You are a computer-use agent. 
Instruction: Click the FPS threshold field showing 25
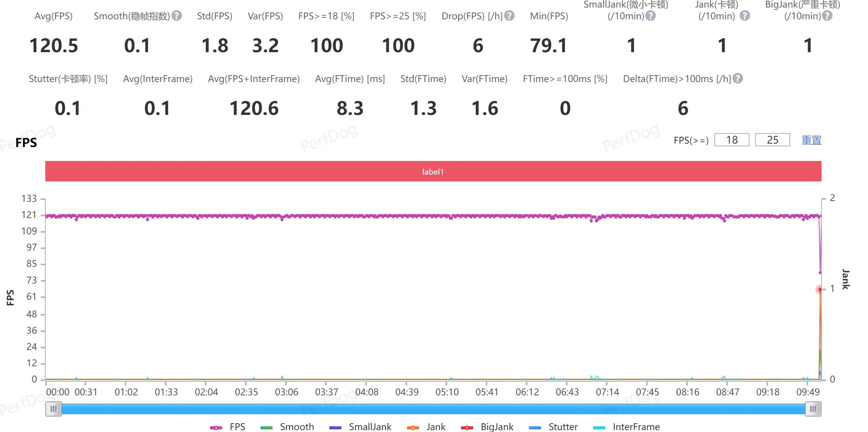coord(772,140)
